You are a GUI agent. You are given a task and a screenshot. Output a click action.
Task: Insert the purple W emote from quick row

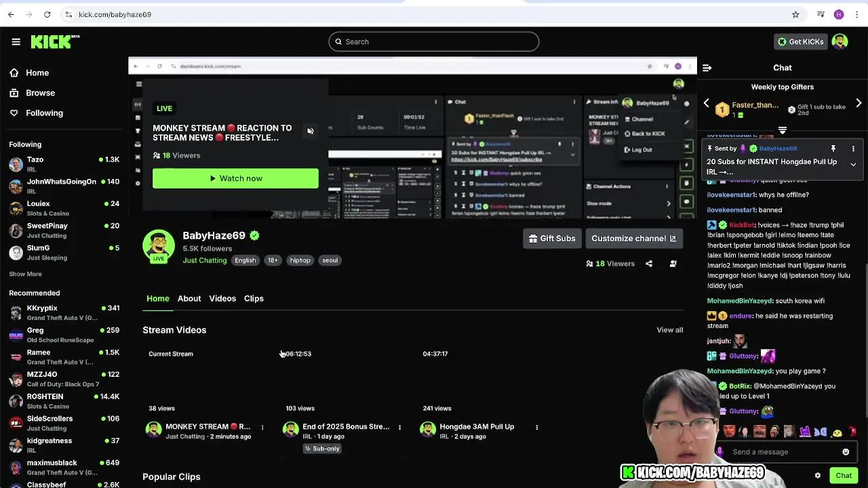pyautogui.click(x=805, y=432)
